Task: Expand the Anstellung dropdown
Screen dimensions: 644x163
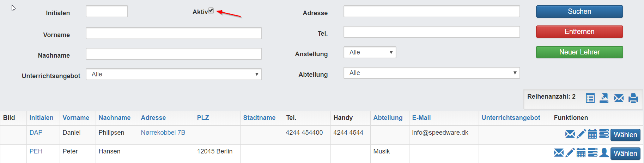Action: click(x=370, y=52)
